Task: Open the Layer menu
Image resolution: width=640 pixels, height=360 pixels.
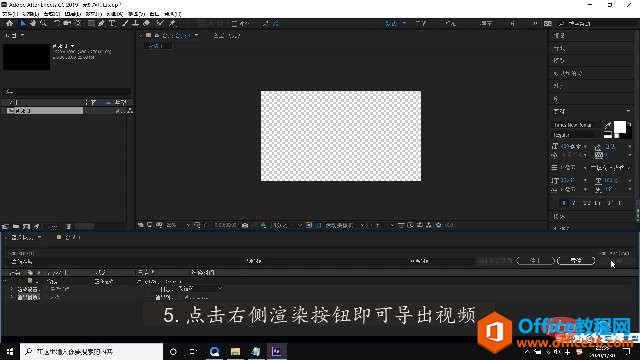Action: (73, 13)
